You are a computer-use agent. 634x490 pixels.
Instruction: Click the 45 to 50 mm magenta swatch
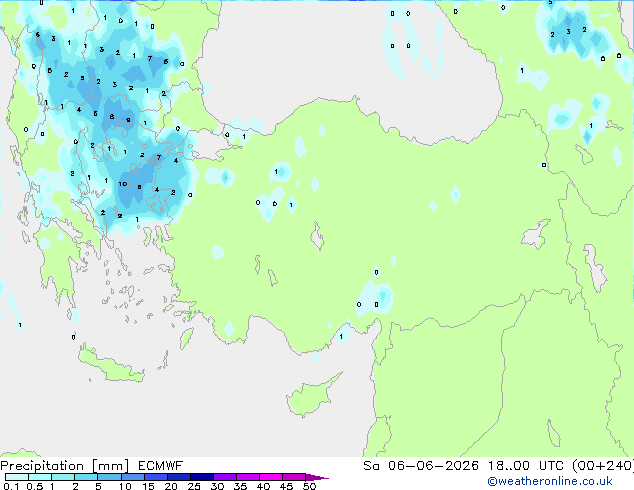[294, 477]
